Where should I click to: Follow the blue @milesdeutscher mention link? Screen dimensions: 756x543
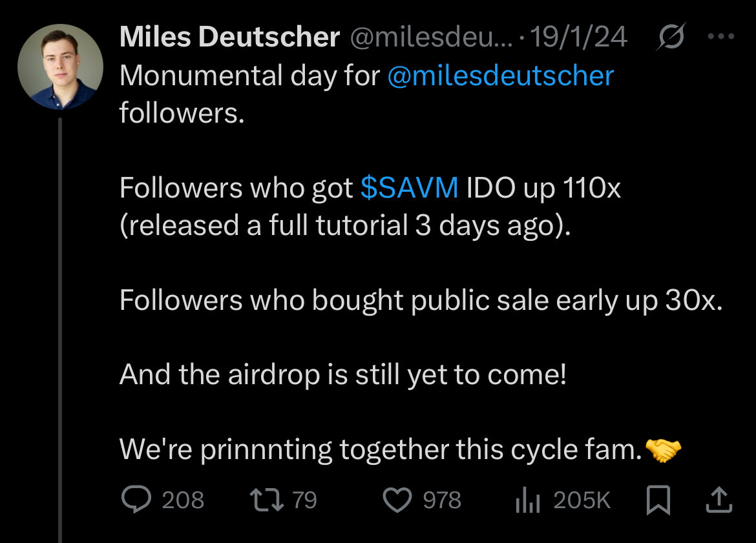(x=500, y=76)
